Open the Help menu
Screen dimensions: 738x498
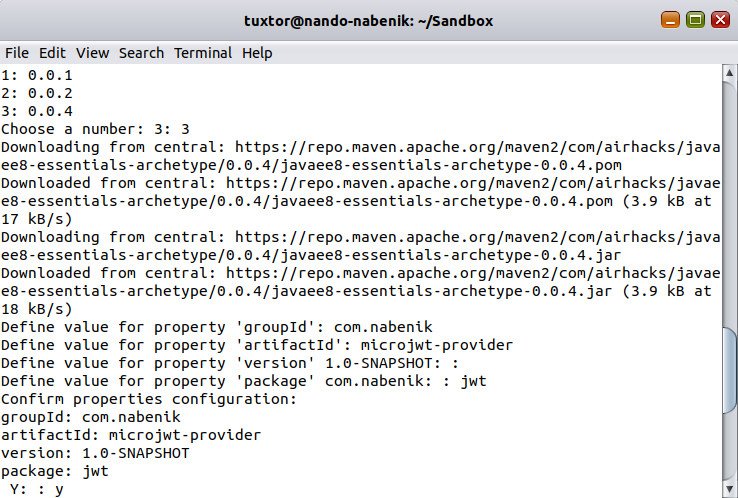257,53
